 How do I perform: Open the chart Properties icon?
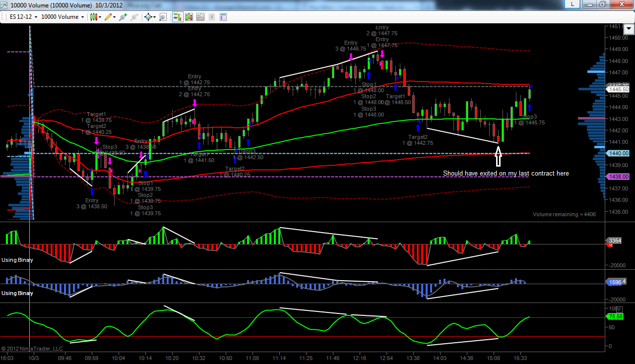point(223,17)
